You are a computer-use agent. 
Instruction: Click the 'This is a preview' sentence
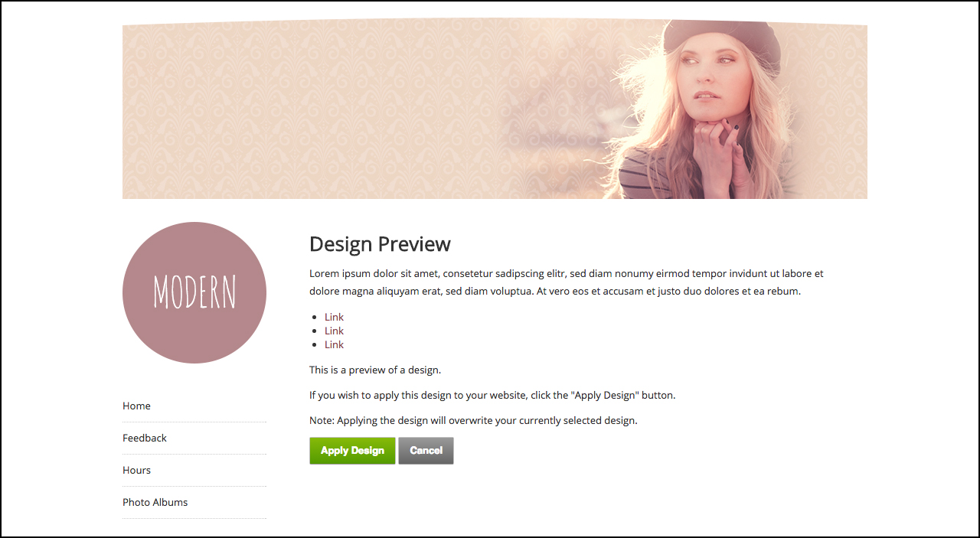pyautogui.click(x=375, y=370)
